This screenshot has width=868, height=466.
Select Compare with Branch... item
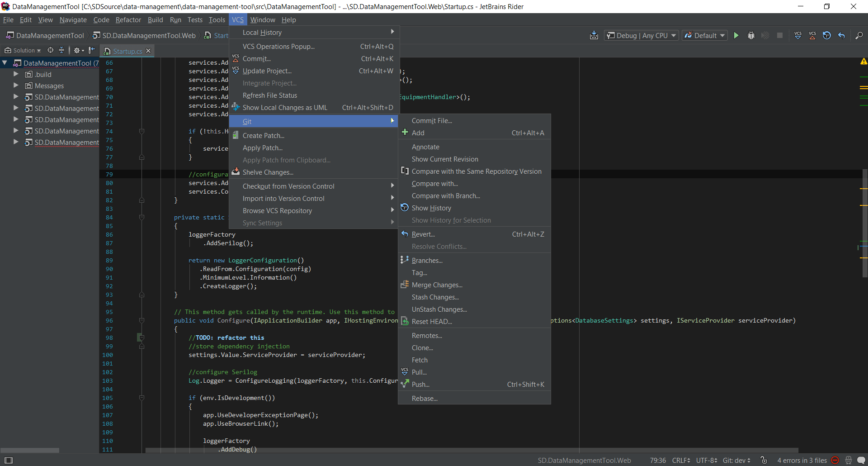pos(474,196)
